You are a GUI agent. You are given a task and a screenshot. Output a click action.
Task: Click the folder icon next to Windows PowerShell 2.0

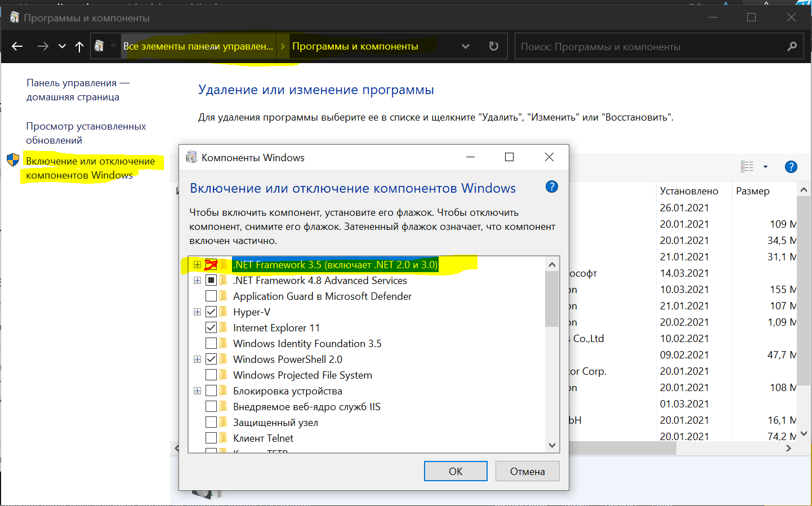[224, 359]
